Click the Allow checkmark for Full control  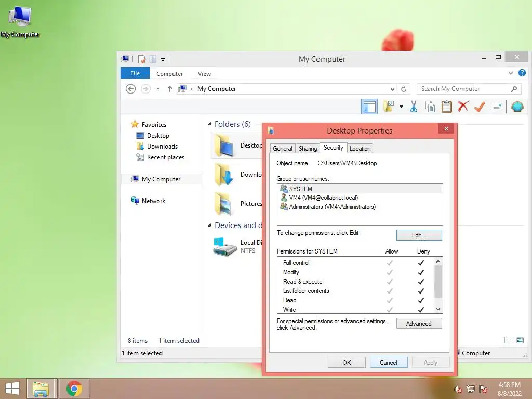point(390,263)
